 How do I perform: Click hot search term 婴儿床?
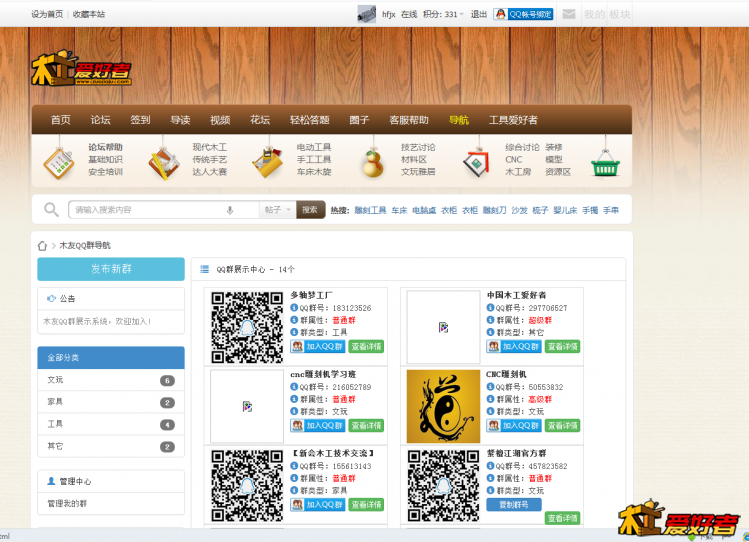(565, 210)
